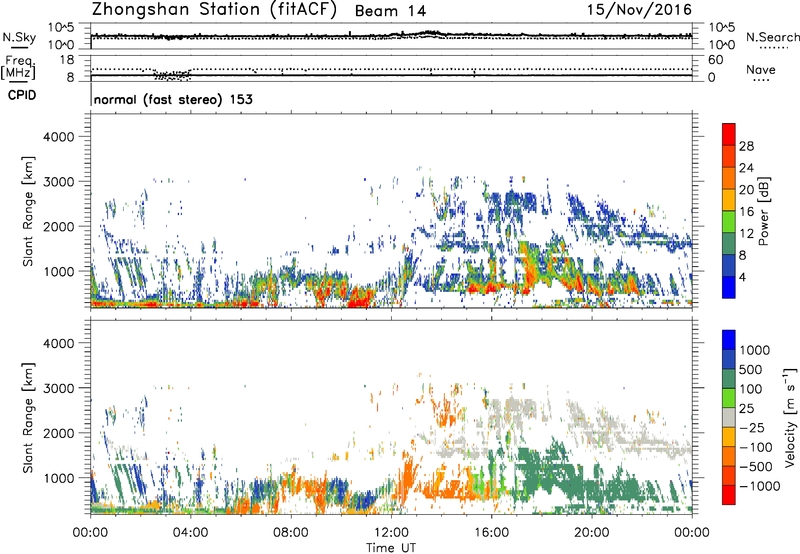Click the "20:00" time tick label

pyautogui.click(x=592, y=533)
